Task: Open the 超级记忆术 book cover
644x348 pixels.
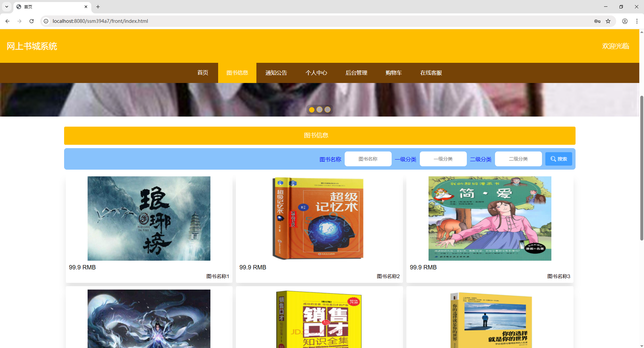Action: [318, 218]
